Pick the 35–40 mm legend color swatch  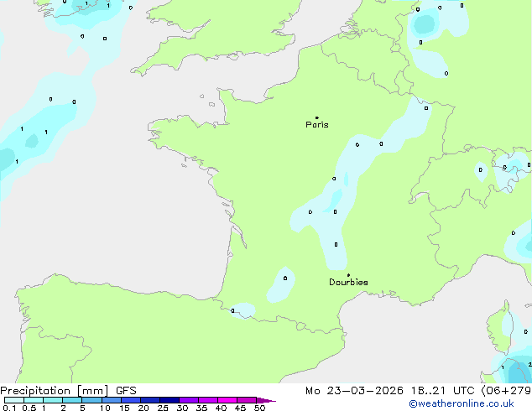coord(208,400)
